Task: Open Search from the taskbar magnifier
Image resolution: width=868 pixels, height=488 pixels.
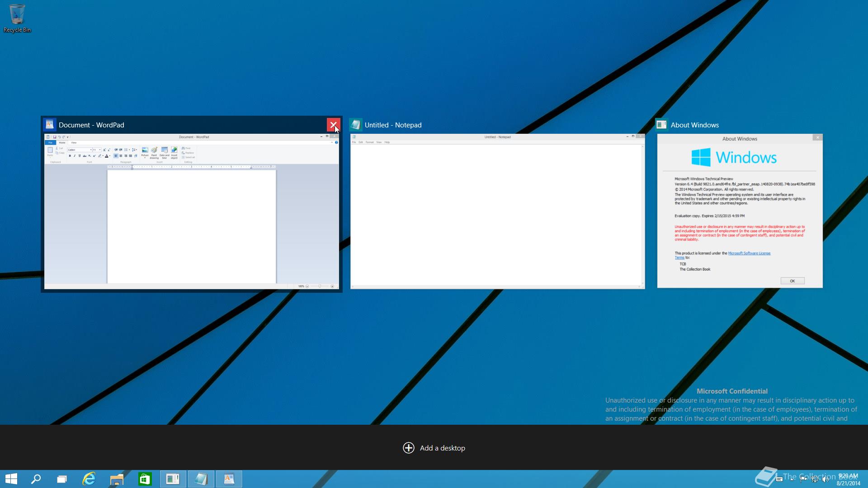Action: coord(36,479)
